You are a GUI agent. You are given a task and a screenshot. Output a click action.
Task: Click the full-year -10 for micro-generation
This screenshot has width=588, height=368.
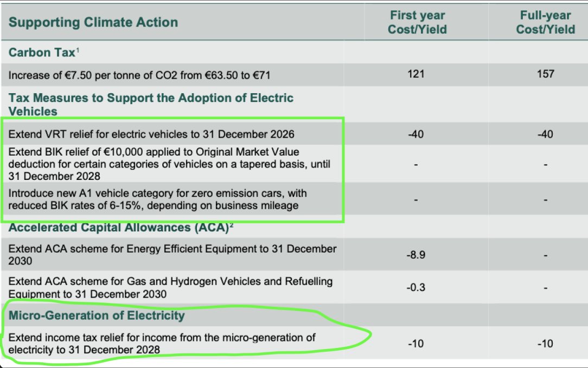click(545, 343)
